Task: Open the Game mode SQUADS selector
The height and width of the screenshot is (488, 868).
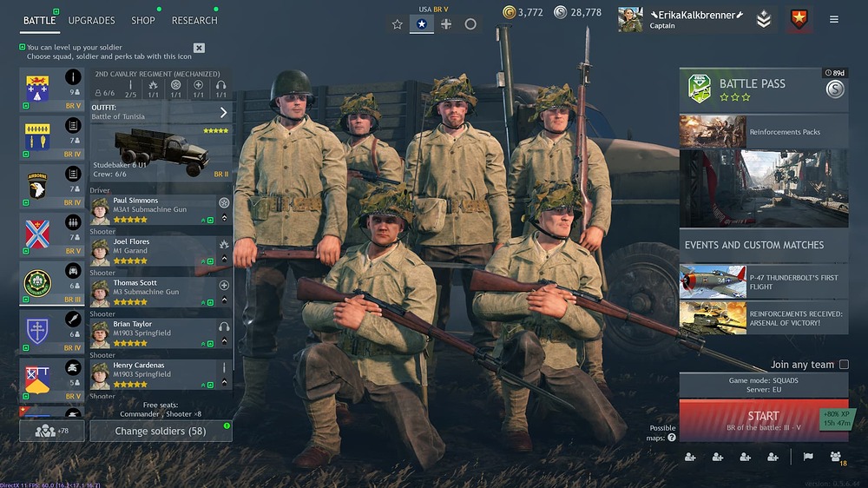Action: pos(763,385)
